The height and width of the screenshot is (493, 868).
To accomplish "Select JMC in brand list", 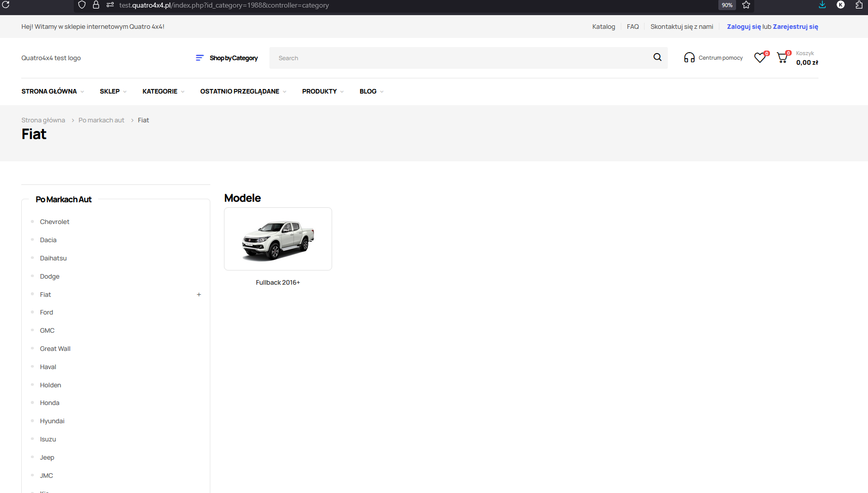I will click(x=47, y=476).
